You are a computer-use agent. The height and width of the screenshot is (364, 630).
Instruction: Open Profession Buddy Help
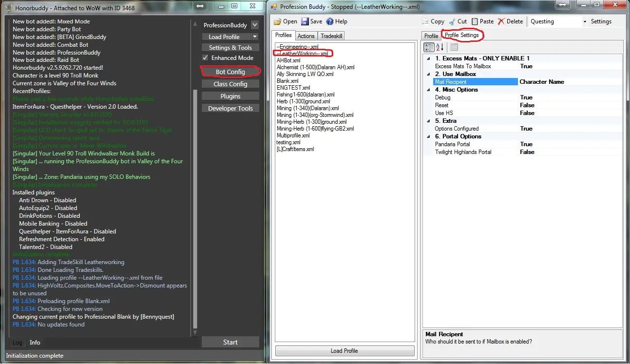(x=337, y=21)
